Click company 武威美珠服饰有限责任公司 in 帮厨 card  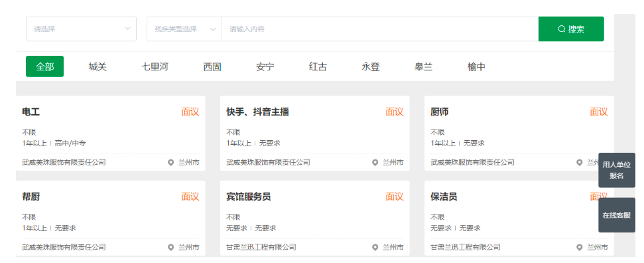point(64,247)
